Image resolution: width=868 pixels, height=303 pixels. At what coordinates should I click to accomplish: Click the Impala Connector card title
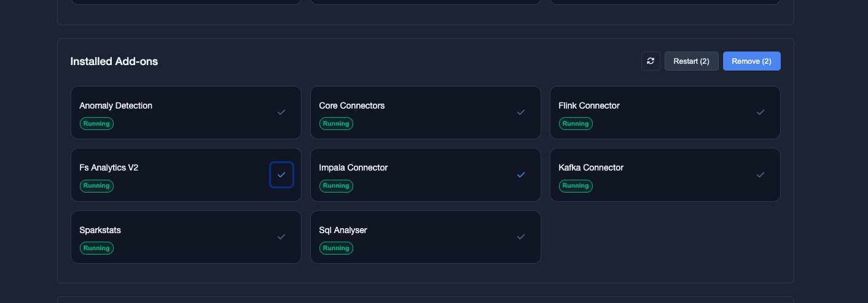pyautogui.click(x=353, y=167)
